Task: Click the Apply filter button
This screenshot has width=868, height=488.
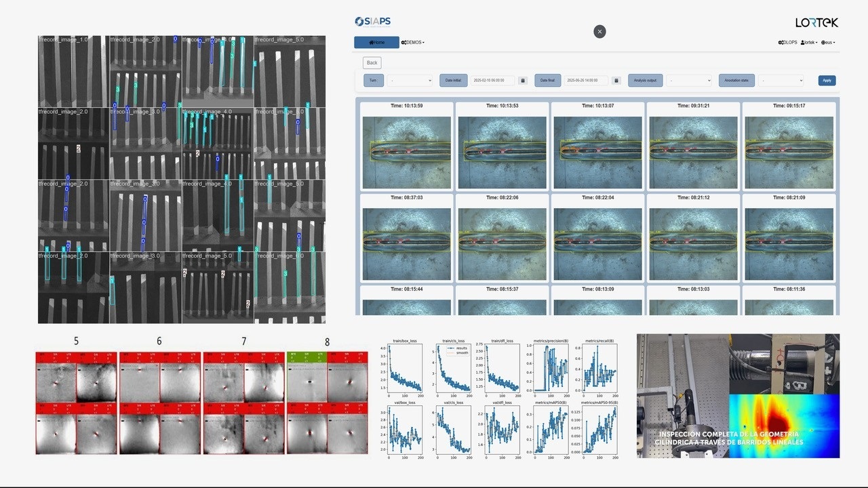Action: tap(827, 80)
